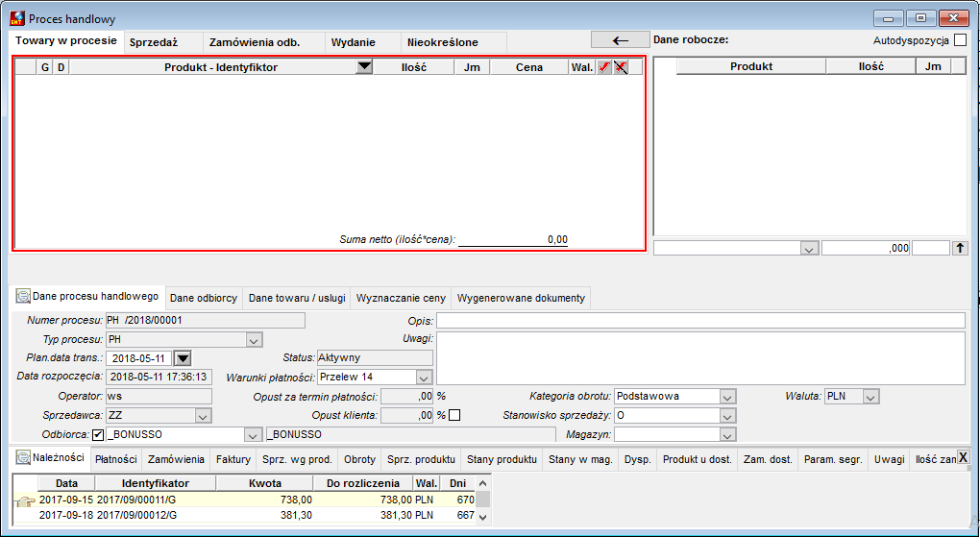
Task: Click the Do rozliczenia column header
Action: point(363,483)
